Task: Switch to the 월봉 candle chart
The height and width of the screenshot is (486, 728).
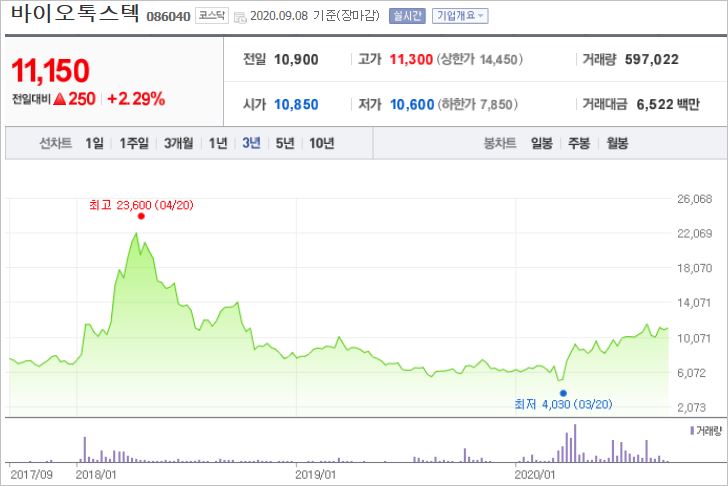Action: [617, 143]
